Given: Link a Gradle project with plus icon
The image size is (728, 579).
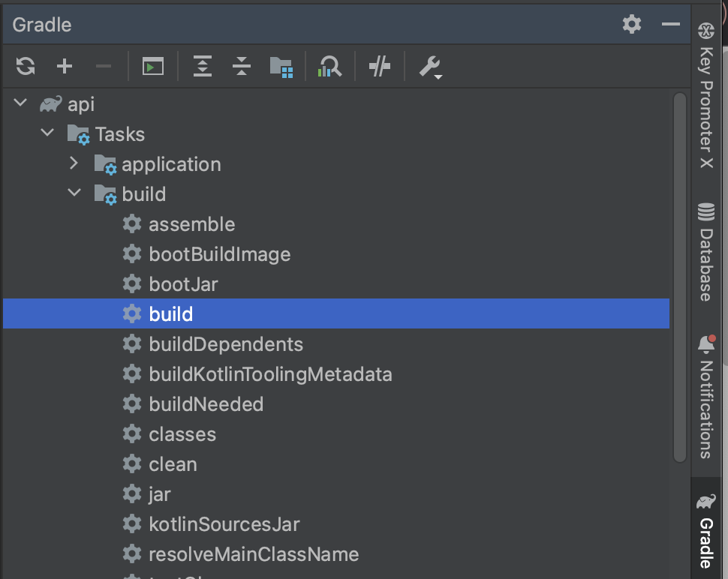Looking at the screenshot, I should pyautogui.click(x=64, y=66).
